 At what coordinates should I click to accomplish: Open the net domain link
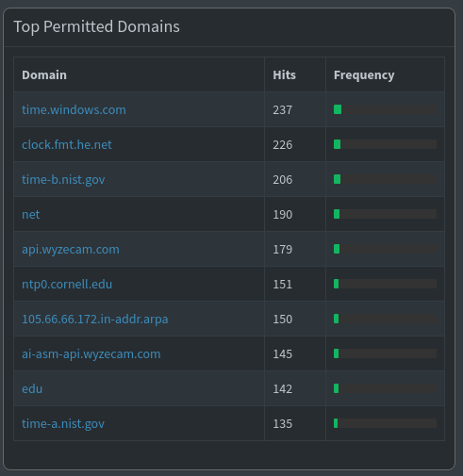[31, 214]
